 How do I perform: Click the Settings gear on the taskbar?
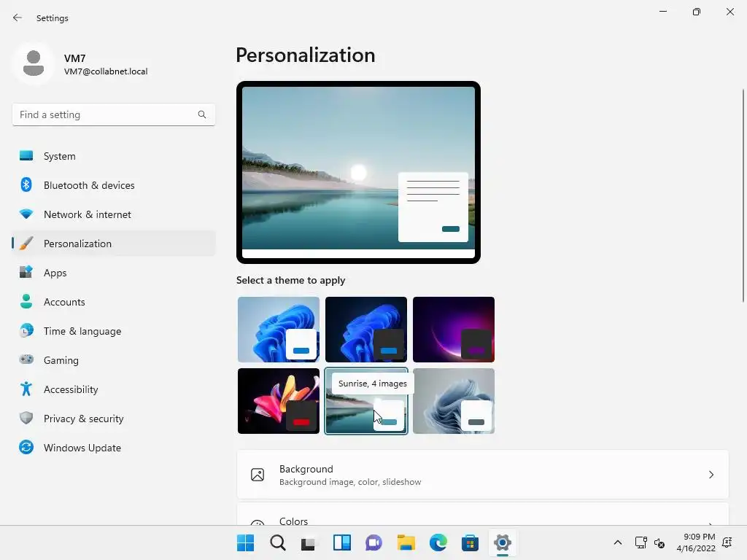[x=502, y=542]
